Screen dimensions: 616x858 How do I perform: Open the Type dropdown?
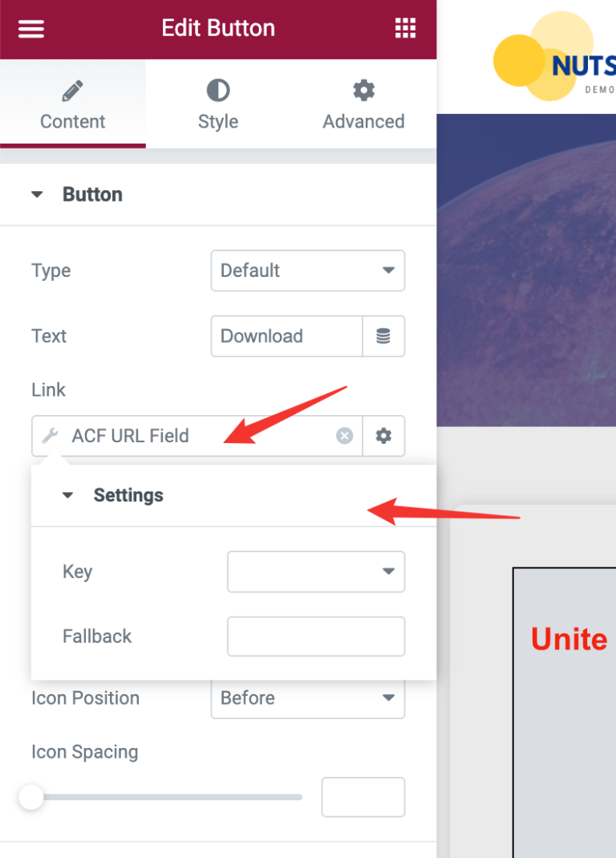coord(308,270)
